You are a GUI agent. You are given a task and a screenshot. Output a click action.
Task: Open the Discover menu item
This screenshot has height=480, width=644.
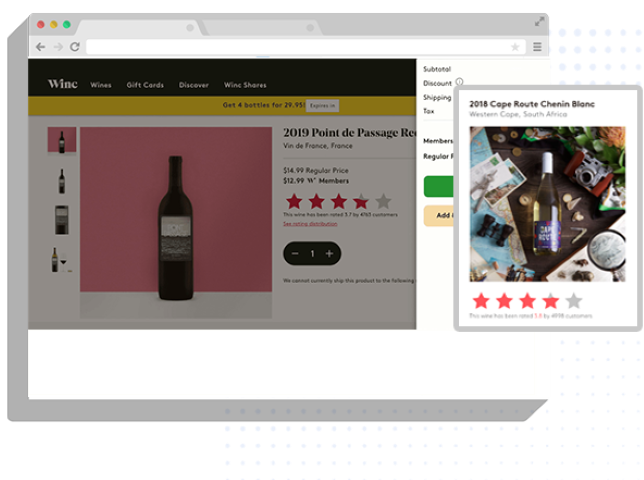(x=193, y=85)
